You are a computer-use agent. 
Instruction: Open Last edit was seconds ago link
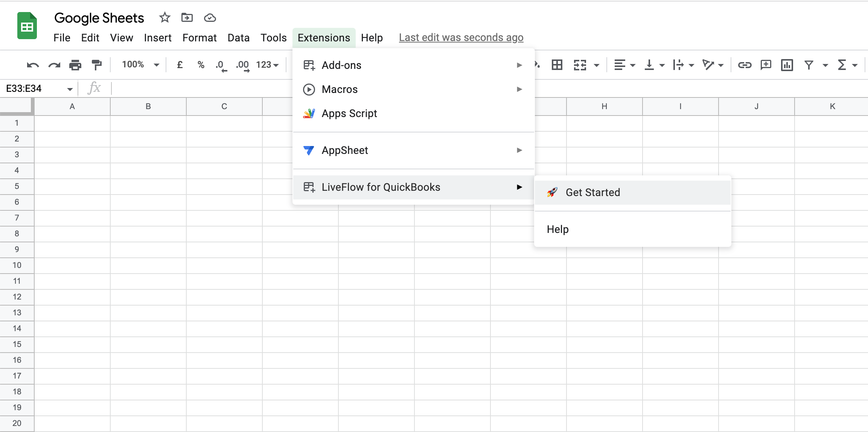[x=461, y=38]
